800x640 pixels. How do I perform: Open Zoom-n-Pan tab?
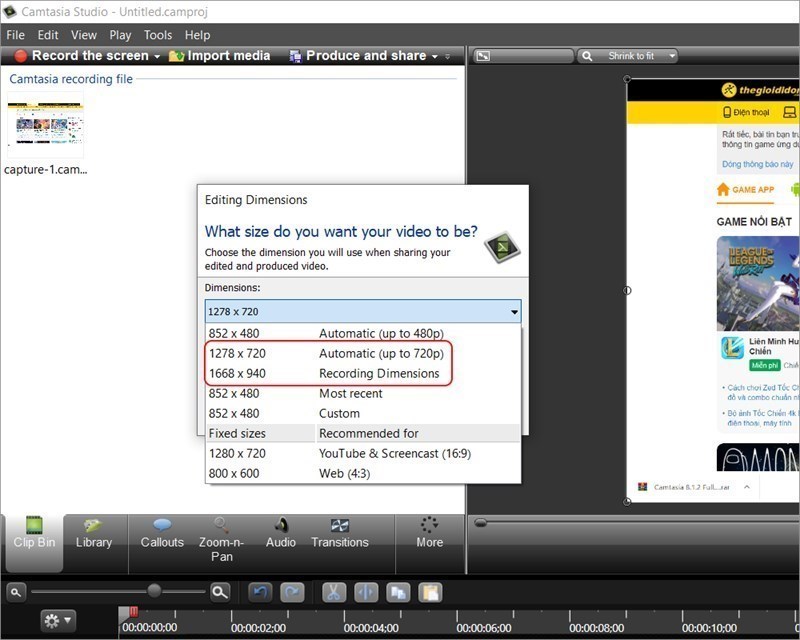point(221,540)
